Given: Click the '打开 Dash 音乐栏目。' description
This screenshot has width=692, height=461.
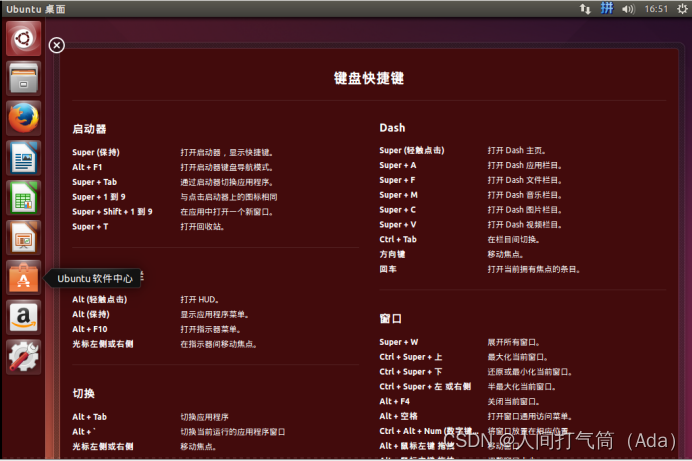Looking at the screenshot, I should (x=525, y=195).
